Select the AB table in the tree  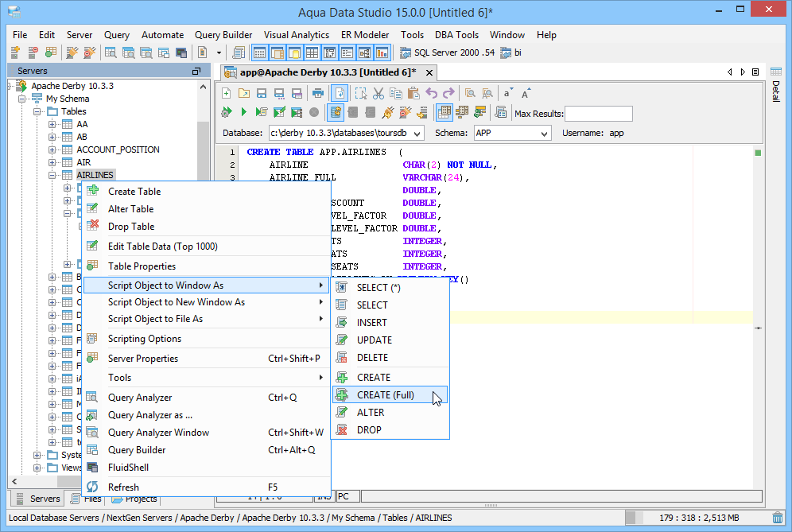(82, 137)
